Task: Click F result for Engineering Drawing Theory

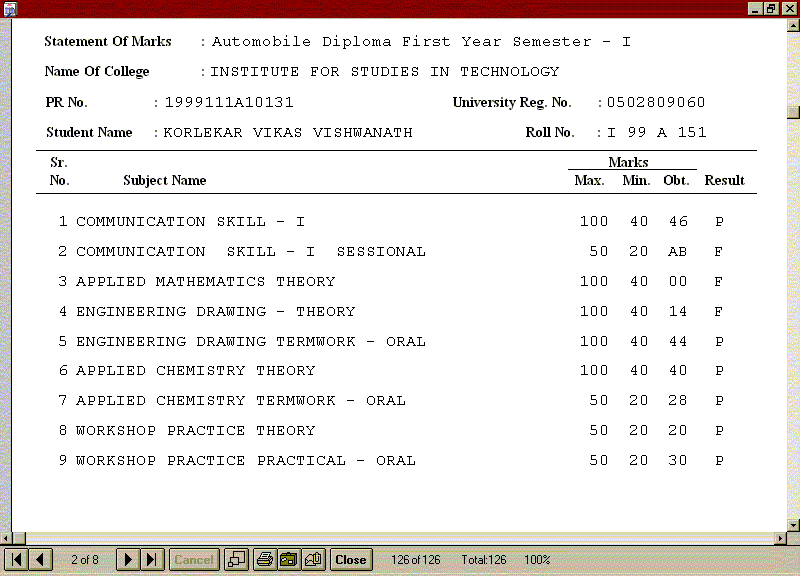Action: pos(718,312)
